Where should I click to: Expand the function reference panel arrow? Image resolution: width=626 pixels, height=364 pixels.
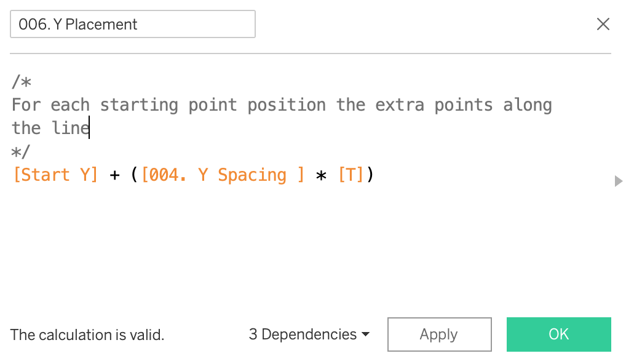(619, 181)
